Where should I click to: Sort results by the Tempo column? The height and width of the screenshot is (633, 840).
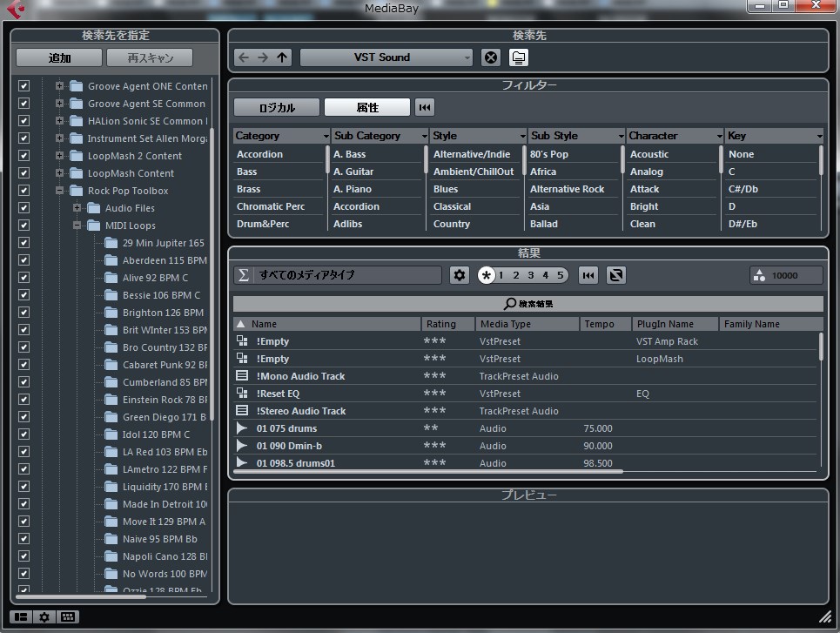(x=605, y=324)
